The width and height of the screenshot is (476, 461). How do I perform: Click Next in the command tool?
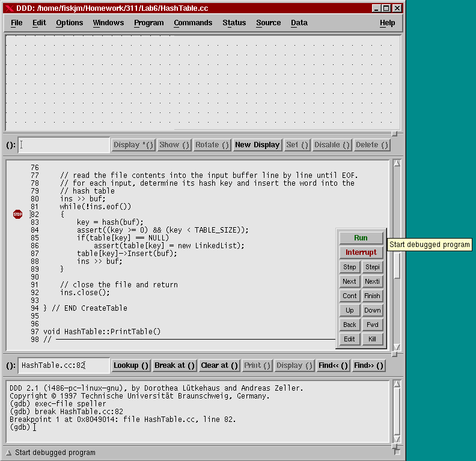(x=349, y=281)
